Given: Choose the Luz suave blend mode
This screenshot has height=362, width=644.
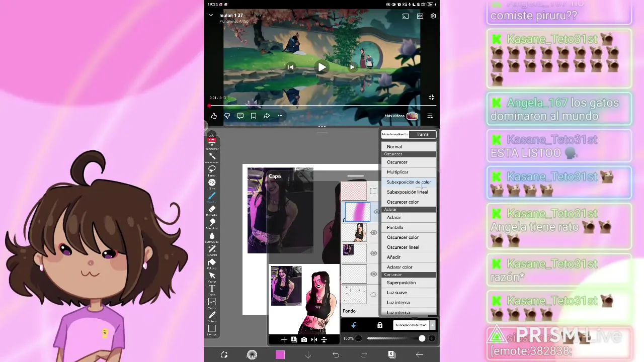Looking at the screenshot, I should [x=409, y=293].
